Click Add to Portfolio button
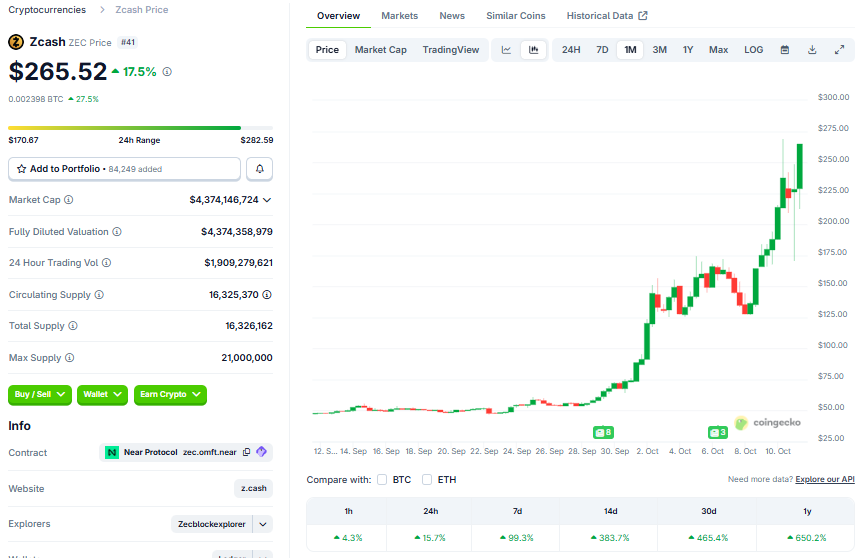868x558 pixels. (x=125, y=169)
